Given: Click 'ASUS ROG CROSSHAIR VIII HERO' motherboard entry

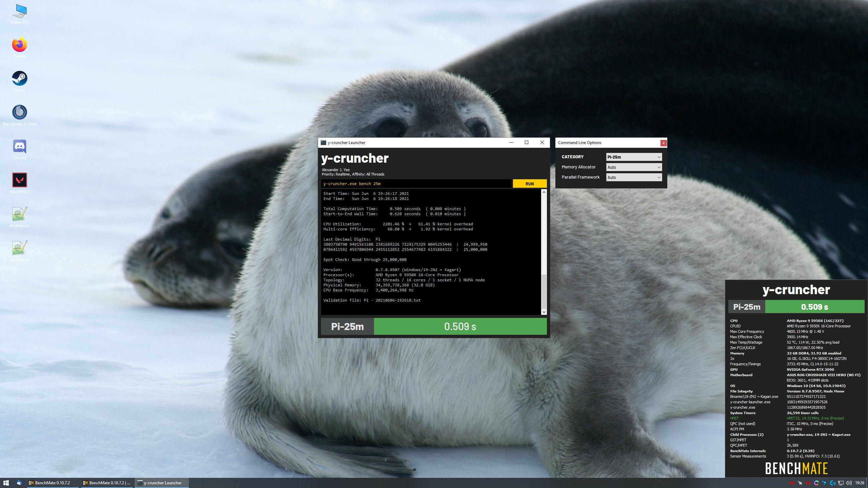Looking at the screenshot, I should pyautogui.click(x=823, y=375).
